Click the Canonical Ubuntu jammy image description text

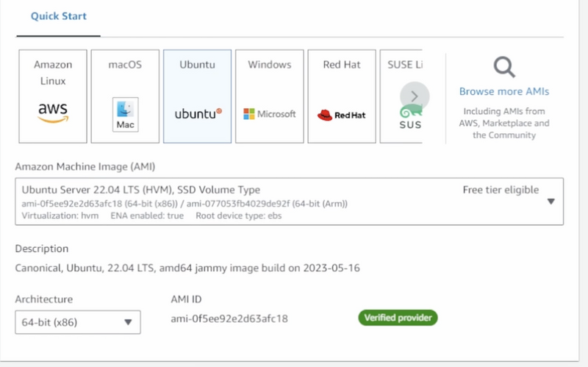[x=187, y=268]
